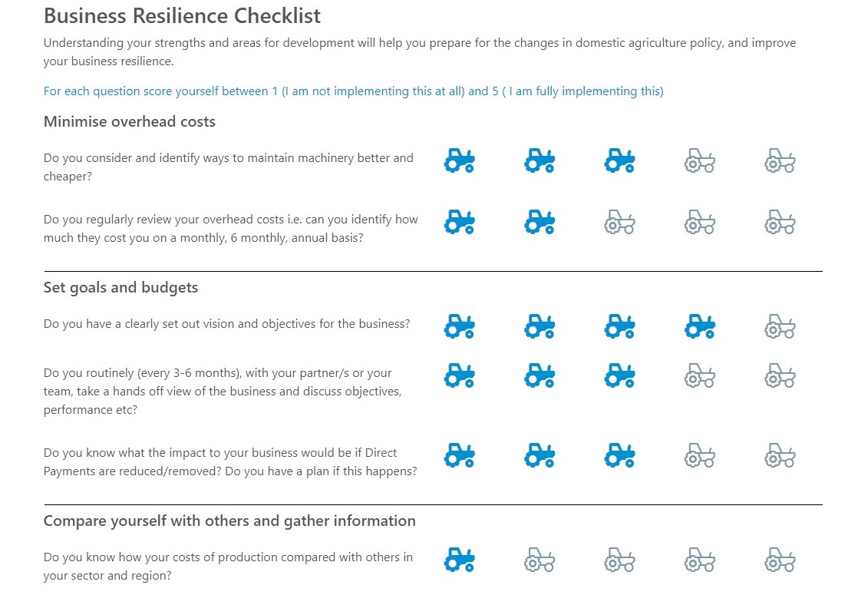Select first tractor for machinery maintenance question
This screenshot has height=595, width=868.
coord(459,161)
